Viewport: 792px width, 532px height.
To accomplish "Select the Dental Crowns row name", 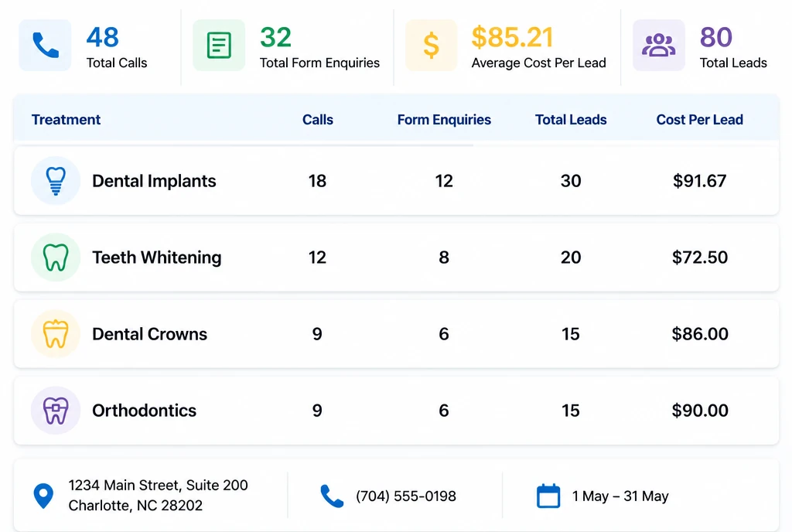I will (x=149, y=334).
